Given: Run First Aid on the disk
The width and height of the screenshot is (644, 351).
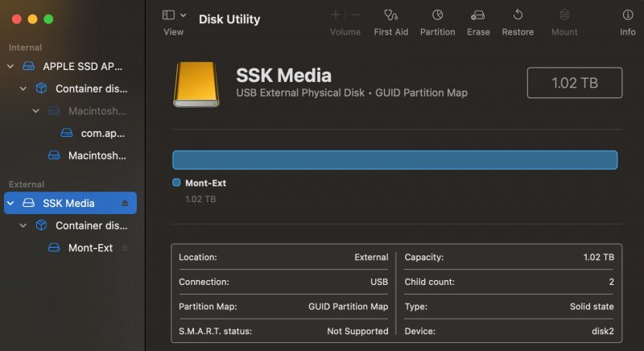Looking at the screenshot, I should (x=391, y=15).
